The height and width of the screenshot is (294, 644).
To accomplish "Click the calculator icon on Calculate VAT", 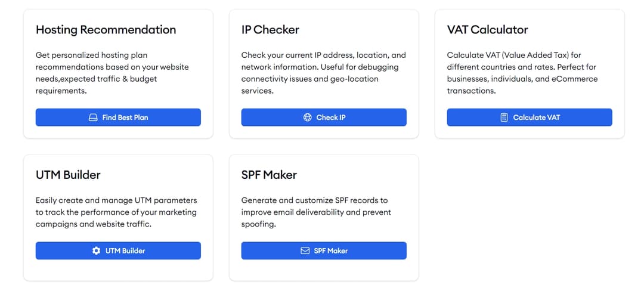I will tap(504, 117).
